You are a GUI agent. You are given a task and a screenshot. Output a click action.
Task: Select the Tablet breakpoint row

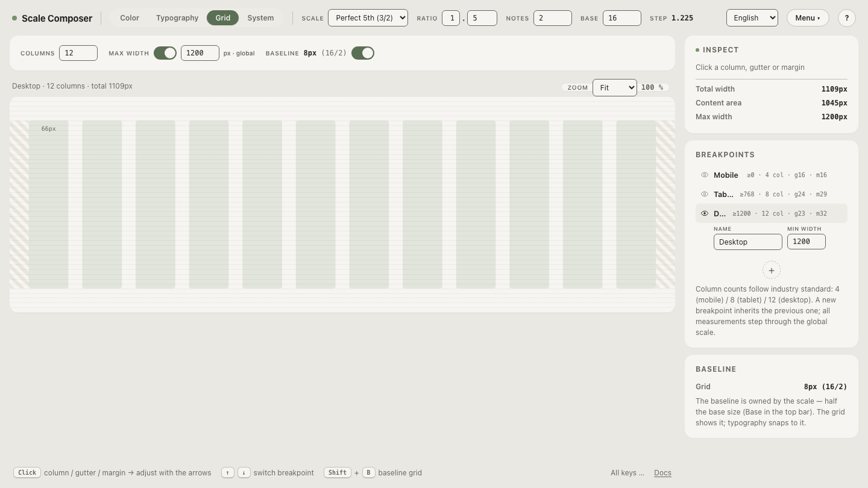[x=772, y=195]
